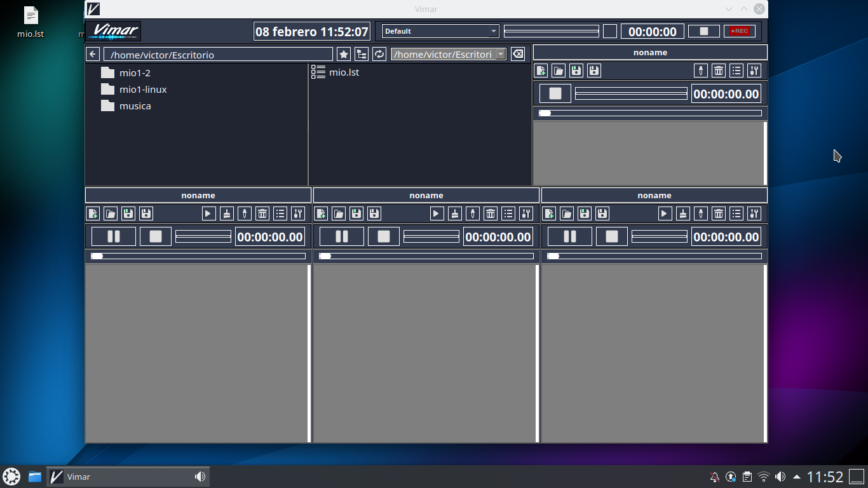The width and height of the screenshot is (868, 488).
Task: Clean list with brush in middle player
Action: click(454, 213)
